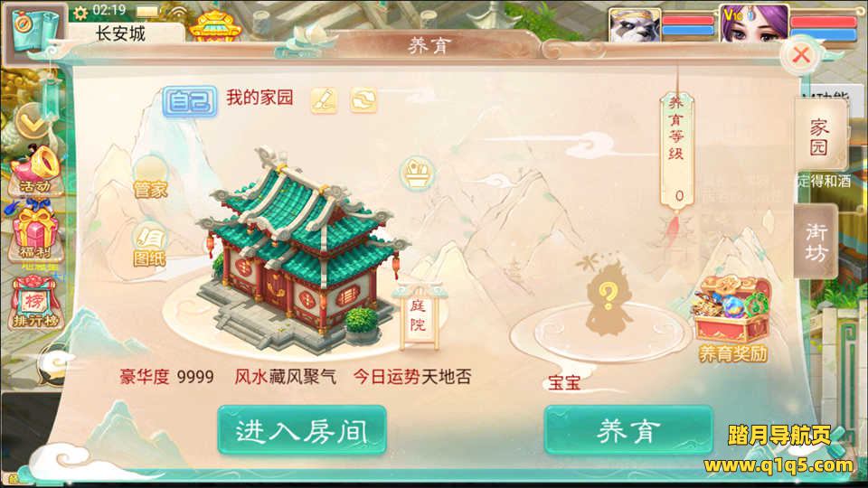
Task: Switch to the 街坊 side tab
Action: (816, 241)
